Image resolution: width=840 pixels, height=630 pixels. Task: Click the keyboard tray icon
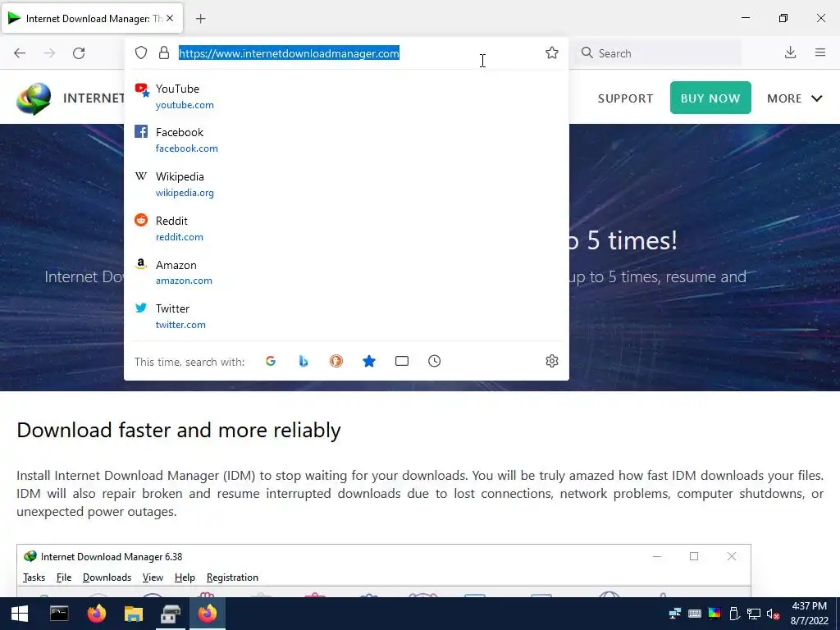click(x=695, y=614)
